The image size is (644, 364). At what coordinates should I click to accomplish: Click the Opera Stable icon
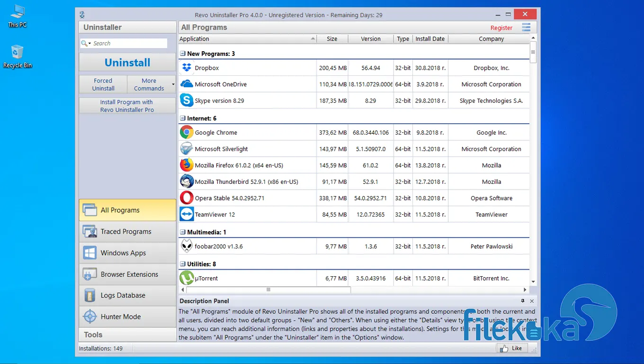[x=187, y=198]
